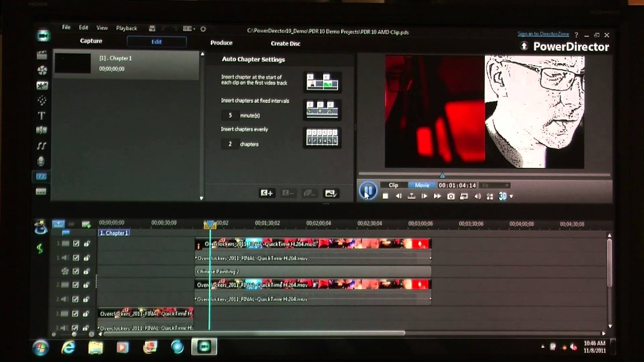Step to previous frame
Screen dimensions: 644x362
pyautogui.click(x=398, y=196)
